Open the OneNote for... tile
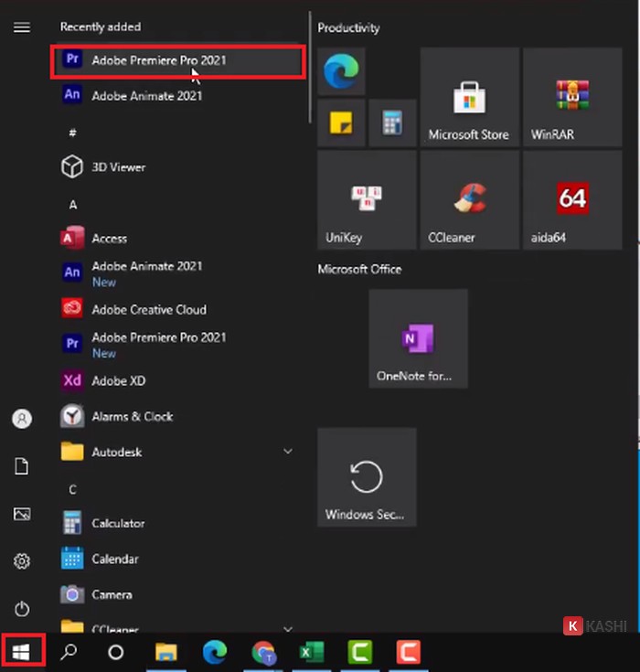 coord(418,338)
